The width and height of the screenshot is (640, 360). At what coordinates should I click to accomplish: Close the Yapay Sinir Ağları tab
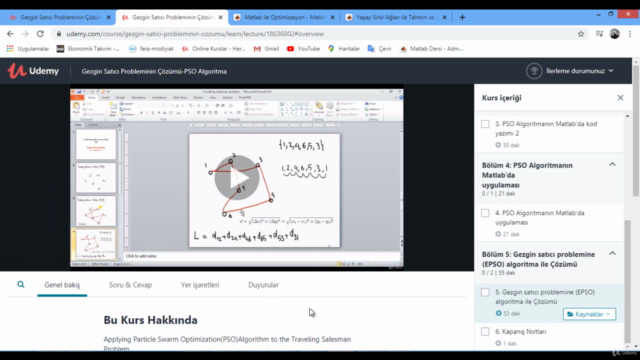click(444, 17)
